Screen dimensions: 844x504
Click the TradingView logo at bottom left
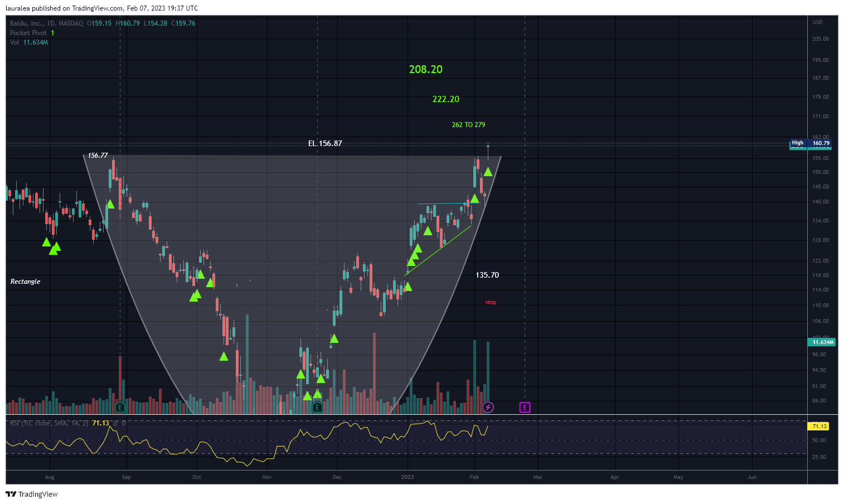32,494
